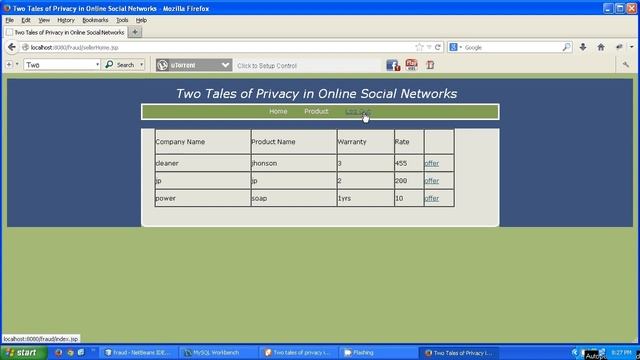Click the Click to Setup Control text
This screenshot has width=640, height=360.
(267, 65)
